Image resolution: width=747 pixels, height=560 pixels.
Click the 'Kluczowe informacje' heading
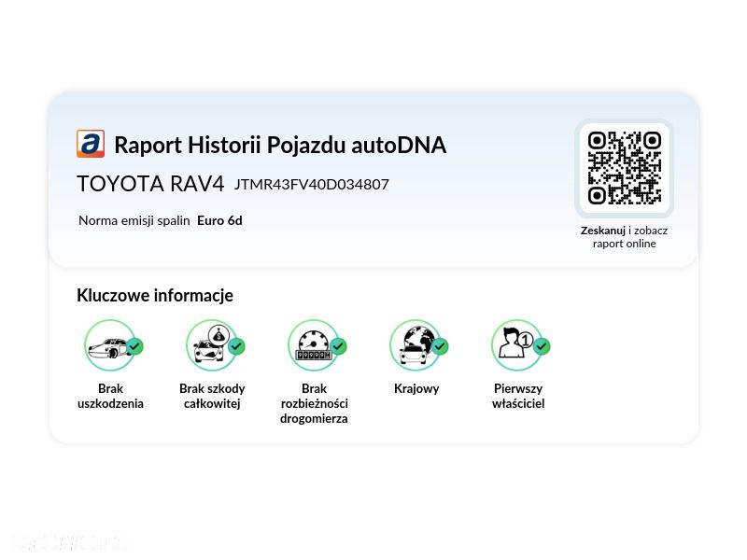155,295
